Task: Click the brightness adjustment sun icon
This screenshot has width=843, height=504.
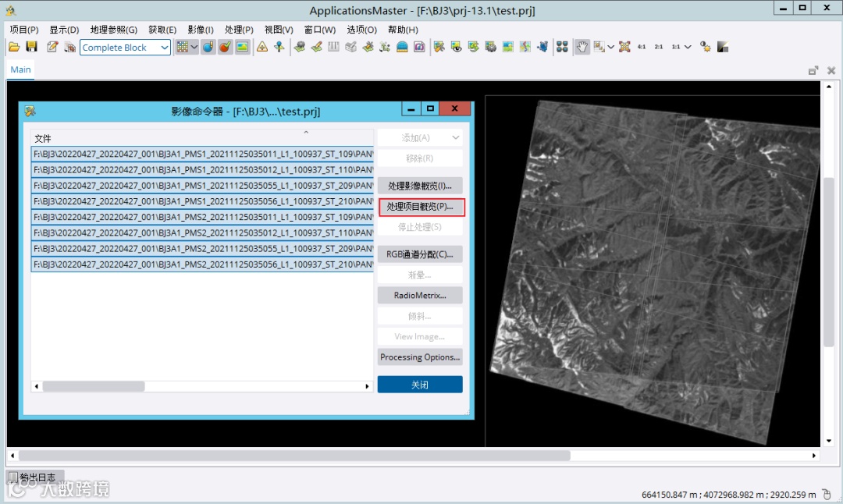Action: [705, 47]
